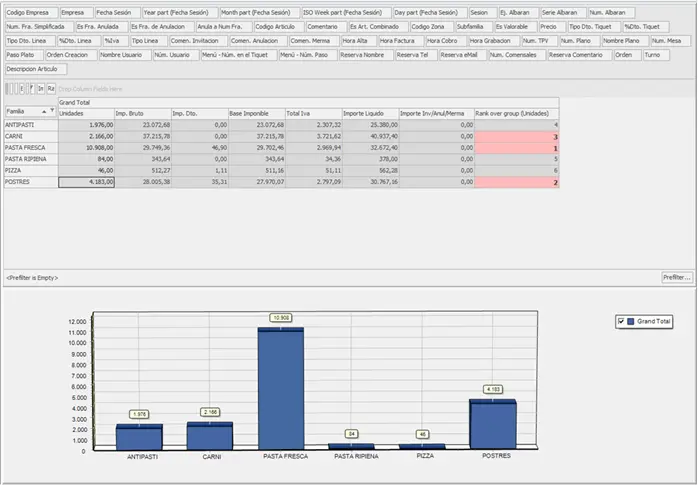This screenshot has width=698, height=485.
Task: Open the Prefilter... button
Action: 676,276
